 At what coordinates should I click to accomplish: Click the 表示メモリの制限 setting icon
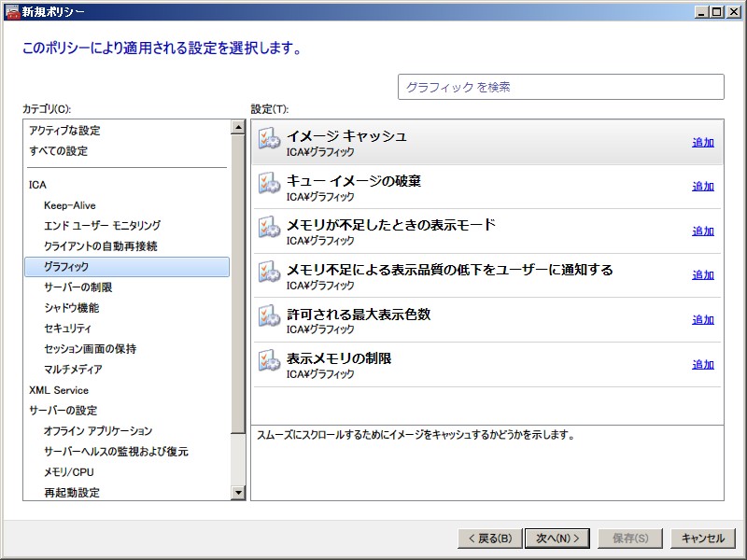[269, 361]
